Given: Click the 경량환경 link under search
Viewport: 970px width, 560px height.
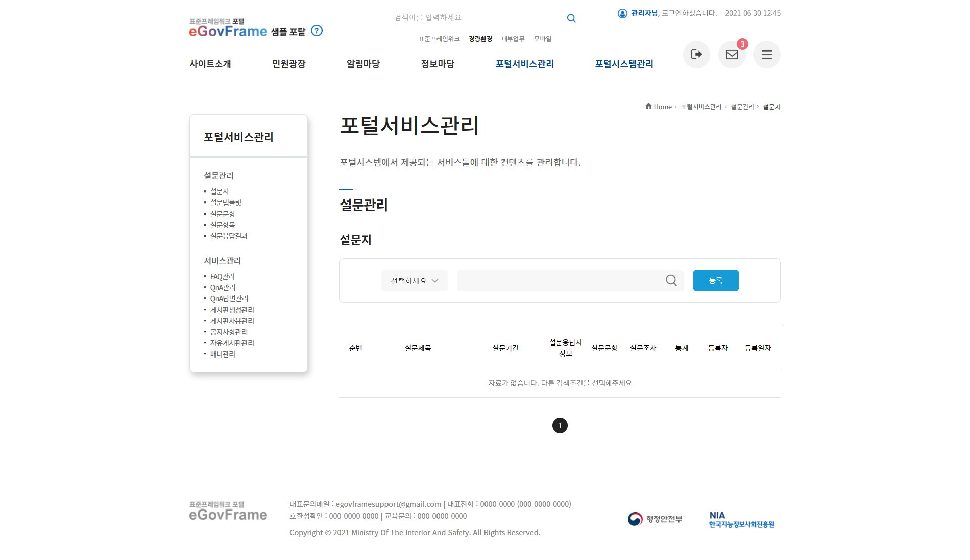Looking at the screenshot, I should [480, 39].
